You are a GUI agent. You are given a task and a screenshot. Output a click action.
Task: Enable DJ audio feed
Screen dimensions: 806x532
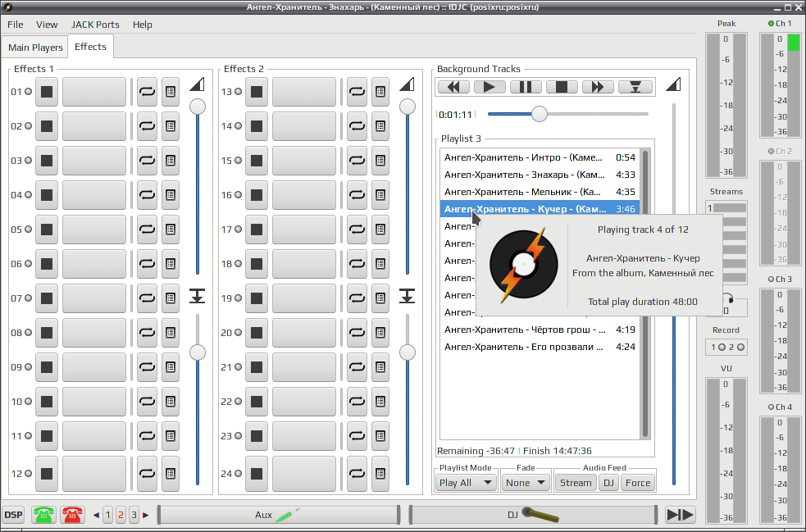(x=608, y=483)
